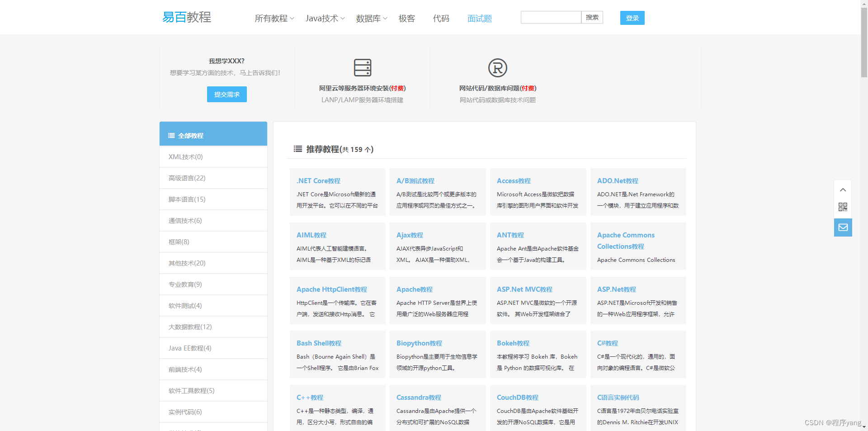868x431 pixels.
Task: Open the ADO.Net教程 tutorial
Action: click(618, 181)
